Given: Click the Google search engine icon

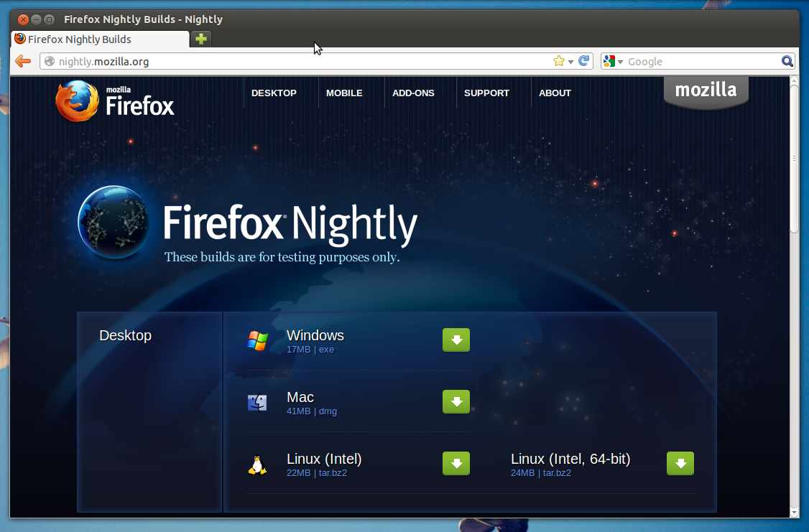Looking at the screenshot, I should [x=609, y=61].
